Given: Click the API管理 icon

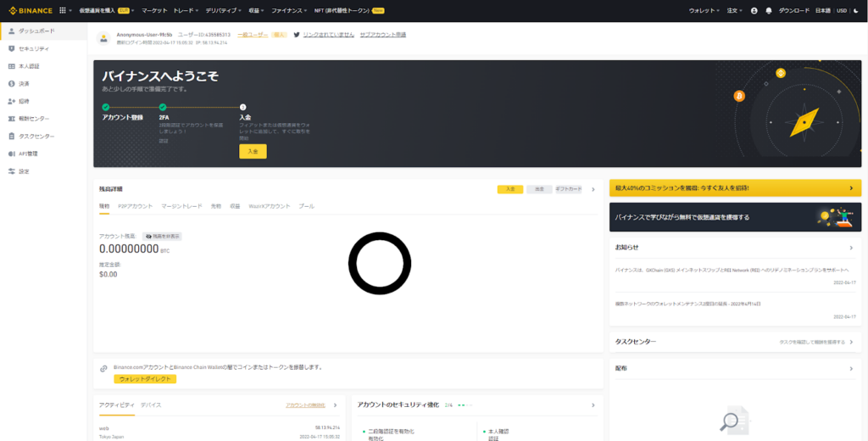Looking at the screenshot, I should 12,154.
